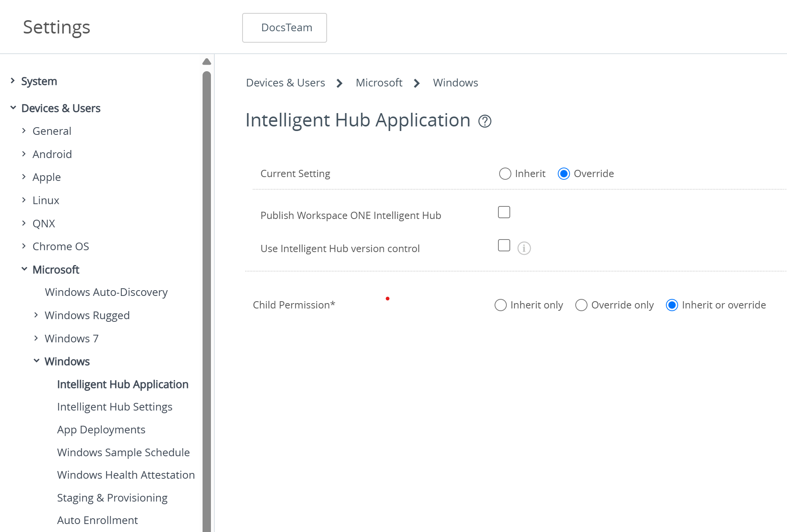The height and width of the screenshot is (532, 787).
Task: Expand the Chrome OS chevron
Action: [x=24, y=246]
